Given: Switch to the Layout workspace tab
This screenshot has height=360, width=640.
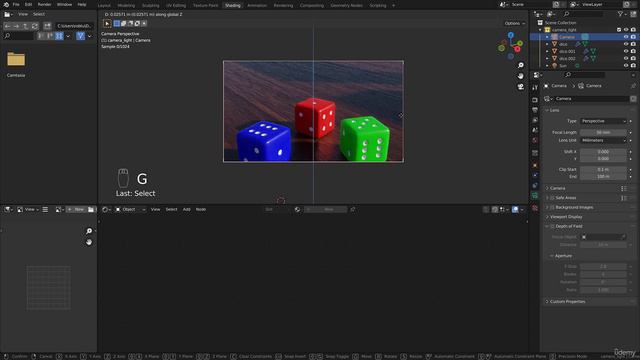Looking at the screenshot, I should 104,5.
